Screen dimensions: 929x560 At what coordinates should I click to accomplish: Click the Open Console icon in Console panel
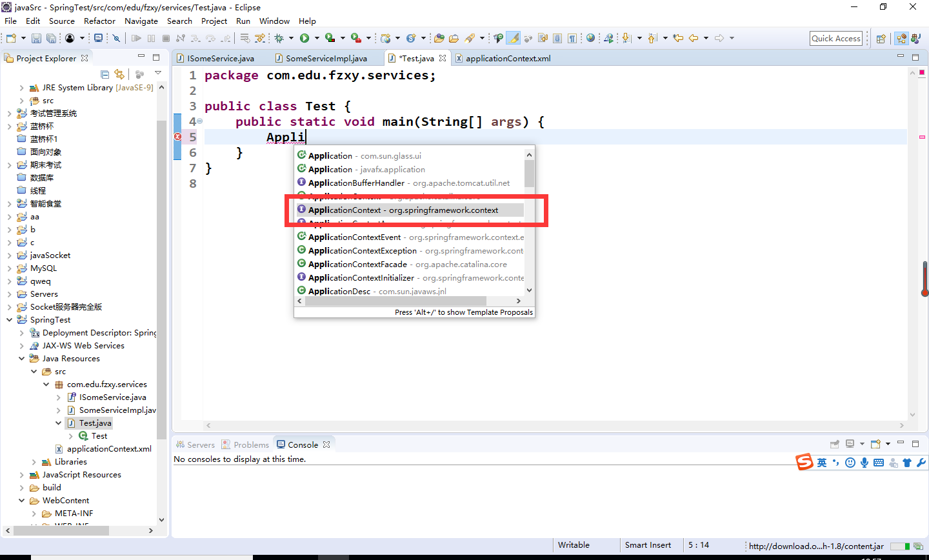tap(876, 445)
